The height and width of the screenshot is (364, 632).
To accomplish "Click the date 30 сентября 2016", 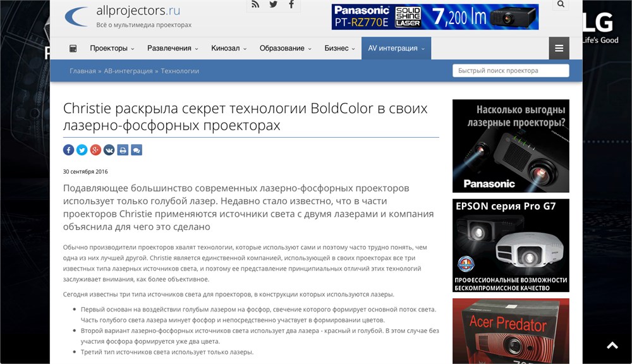I will tap(85, 172).
